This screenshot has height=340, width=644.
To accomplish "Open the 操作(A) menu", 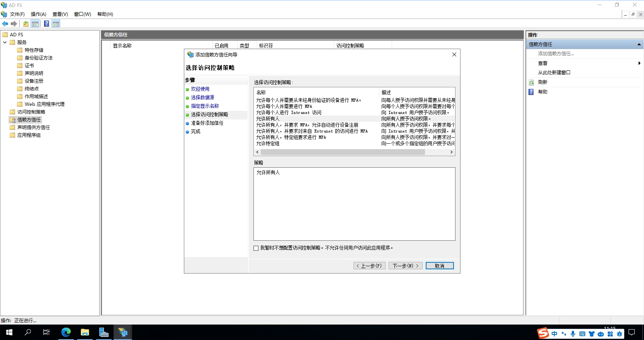I will click(x=38, y=14).
